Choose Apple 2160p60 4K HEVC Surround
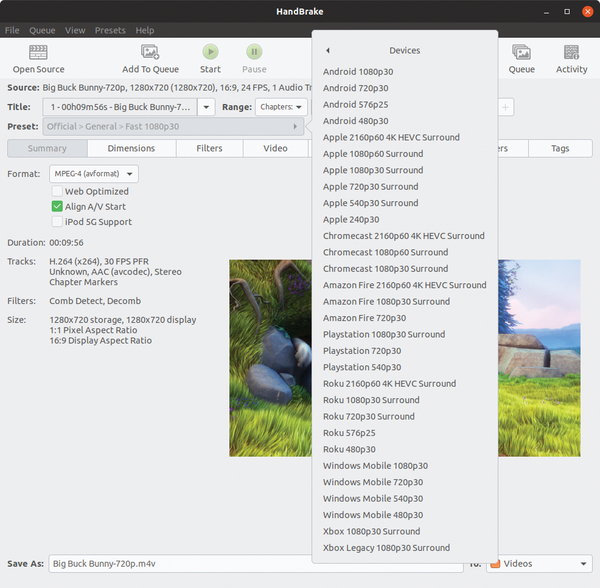600x588 pixels. pyautogui.click(x=405, y=137)
